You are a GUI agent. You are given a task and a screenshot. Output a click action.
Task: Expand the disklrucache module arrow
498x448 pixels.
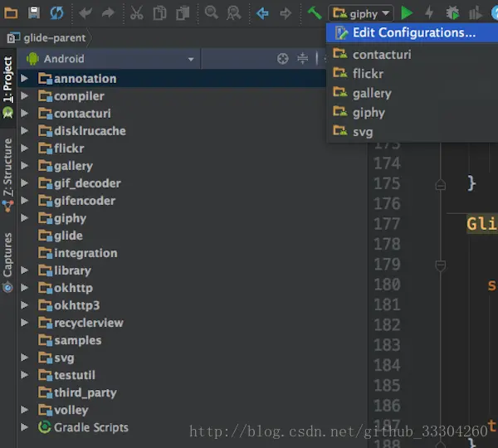click(24, 131)
